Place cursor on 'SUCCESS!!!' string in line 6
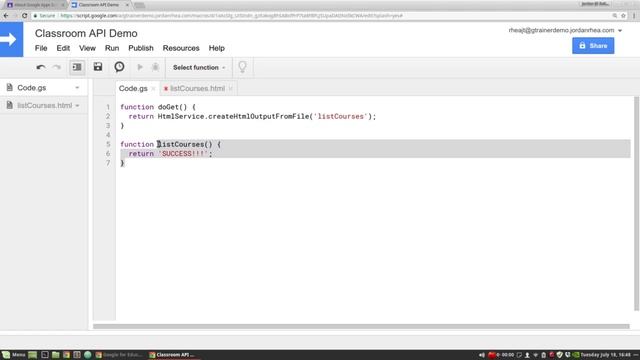 183,154
